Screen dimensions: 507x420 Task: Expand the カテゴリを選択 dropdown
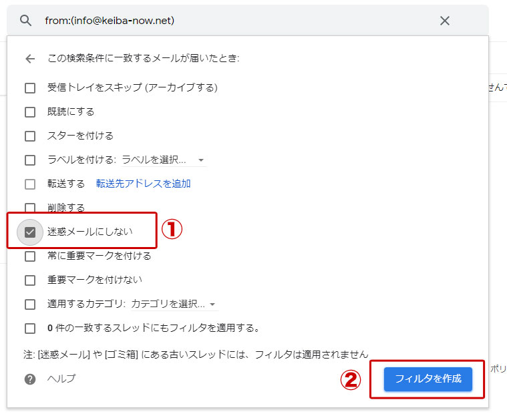[174, 304]
